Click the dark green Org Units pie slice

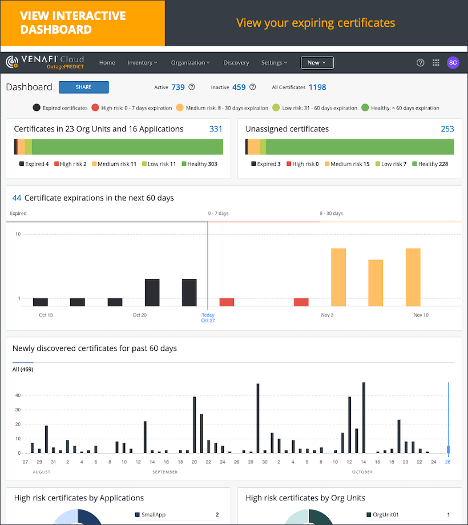click(319, 517)
